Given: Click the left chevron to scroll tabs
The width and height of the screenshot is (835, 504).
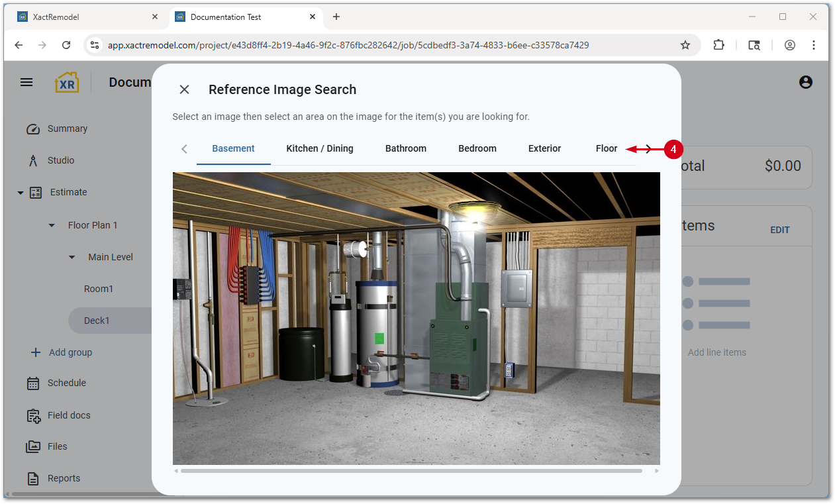Looking at the screenshot, I should pos(183,149).
